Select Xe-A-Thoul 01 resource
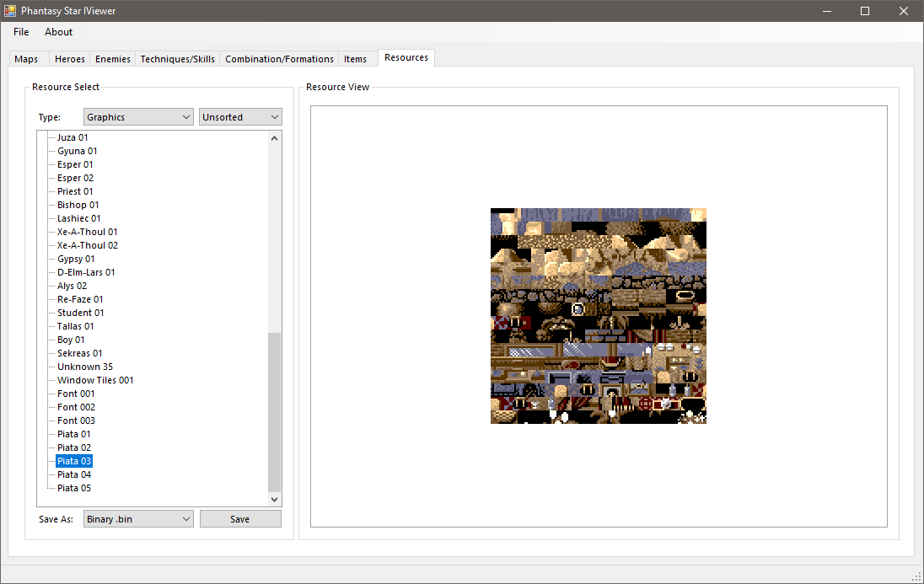Viewport: 924px width, 584px height. pos(87,233)
